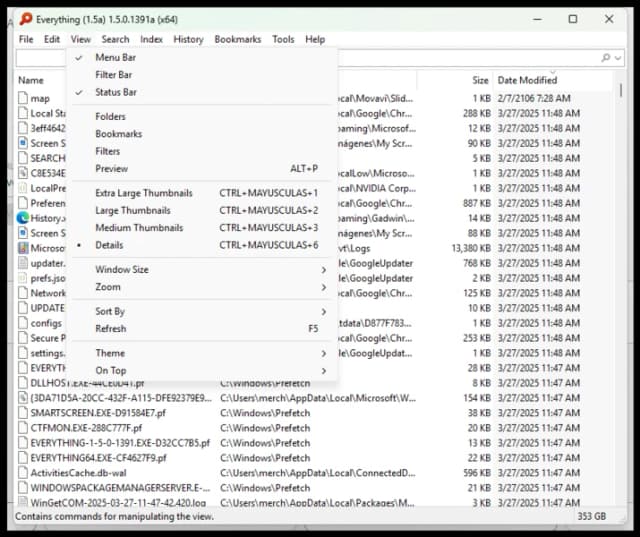Screen dimensions: 640x537
Task: Click the 596 KB size cell
Action: pos(477,473)
